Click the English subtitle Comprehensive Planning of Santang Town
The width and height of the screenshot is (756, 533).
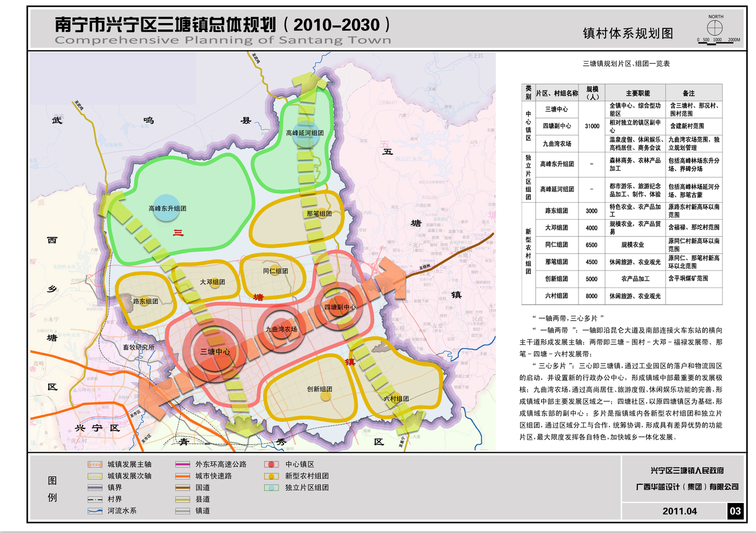[223, 41]
